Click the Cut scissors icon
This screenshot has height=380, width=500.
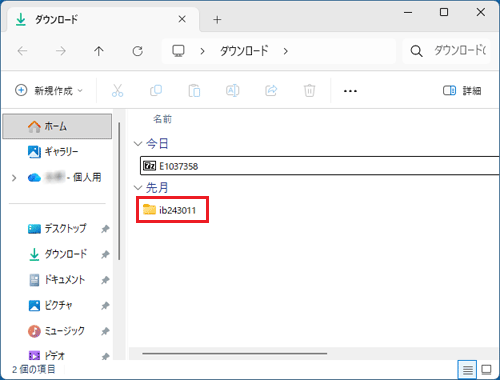tap(117, 91)
